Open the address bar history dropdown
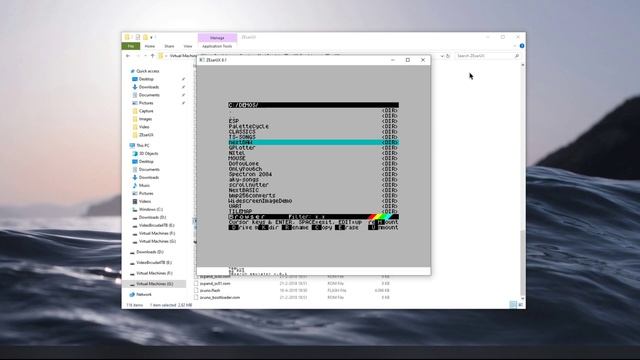The image size is (640, 360). pyautogui.click(x=442, y=56)
